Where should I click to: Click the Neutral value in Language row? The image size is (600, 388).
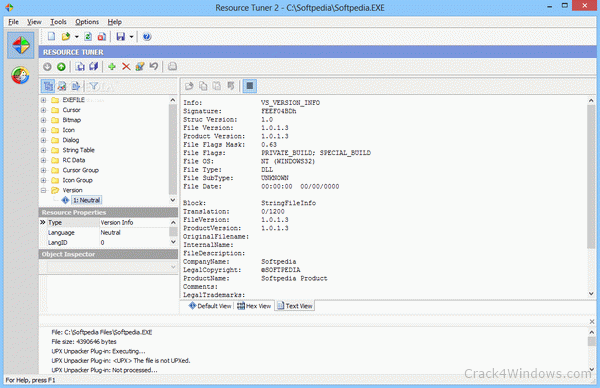tap(110, 232)
